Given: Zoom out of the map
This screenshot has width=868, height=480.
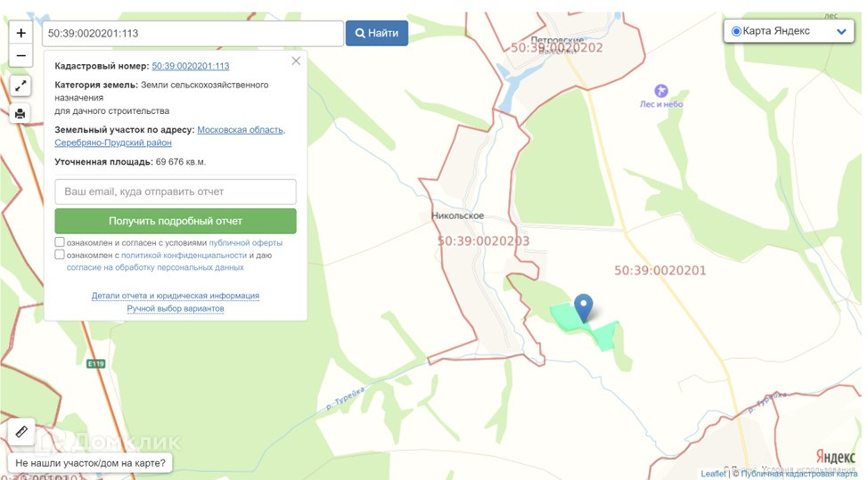Looking at the screenshot, I should pos(21,56).
